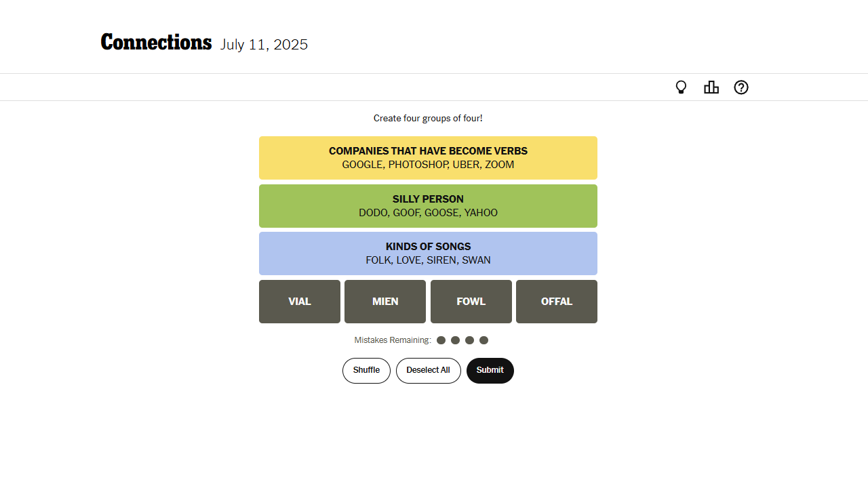
Task: Click the Create four groups of four text
Action: tap(428, 119)
